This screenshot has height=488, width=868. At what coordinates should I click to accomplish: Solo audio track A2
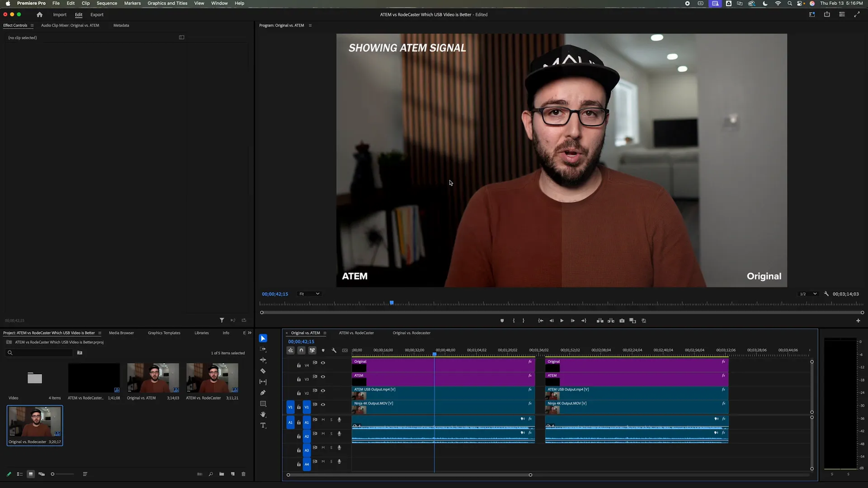[x=331, y=433]
